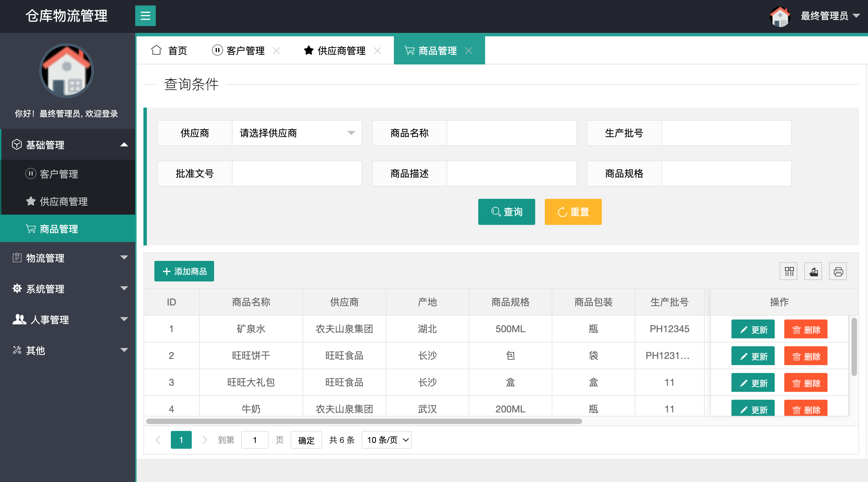Click 删除 for 牛奶 row

tap(806, 408)
